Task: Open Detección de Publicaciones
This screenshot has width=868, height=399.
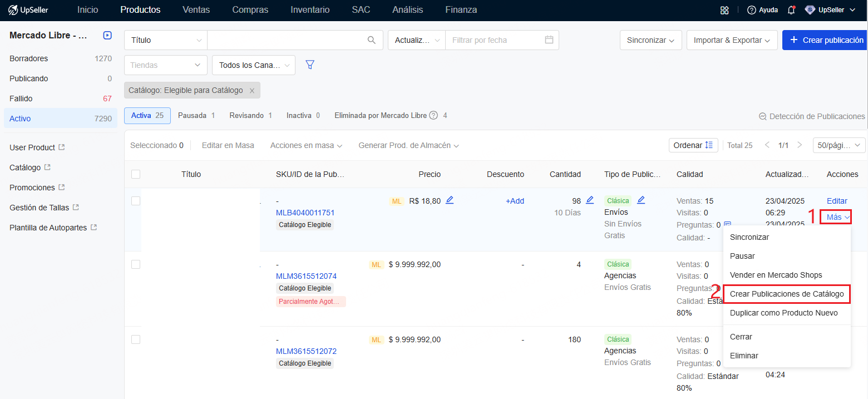Action: click(x=812, y=116)
